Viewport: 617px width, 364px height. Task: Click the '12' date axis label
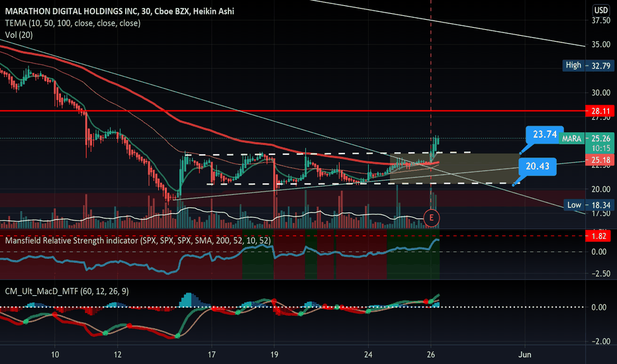[118, 355]
